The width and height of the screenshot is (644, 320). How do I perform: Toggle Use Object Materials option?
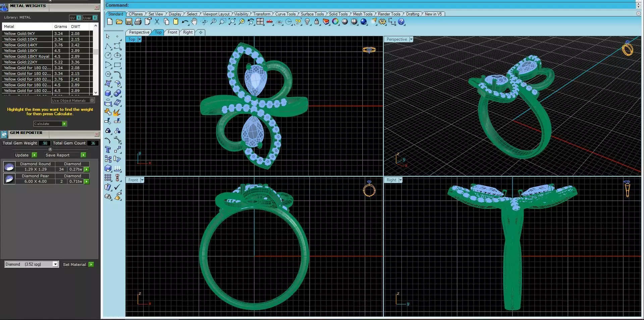coord(92,100)
